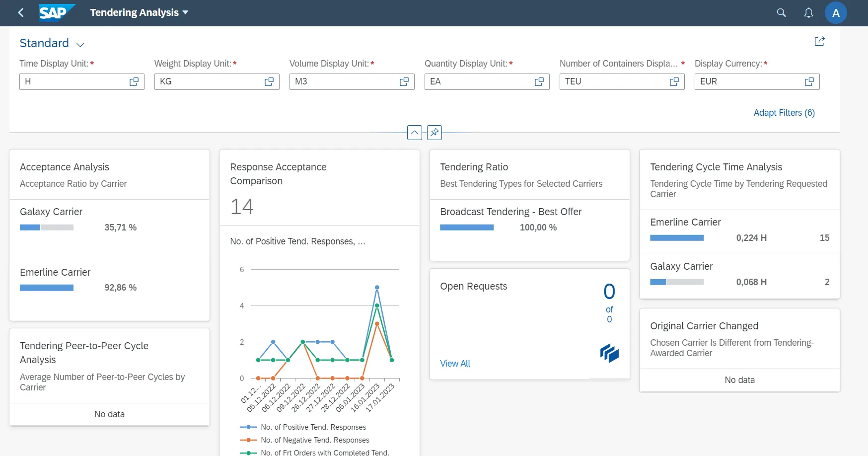The height and width of the screenshot is (456, 868).
Task: Open value help for Volume Display Unit
Action: 404,81
